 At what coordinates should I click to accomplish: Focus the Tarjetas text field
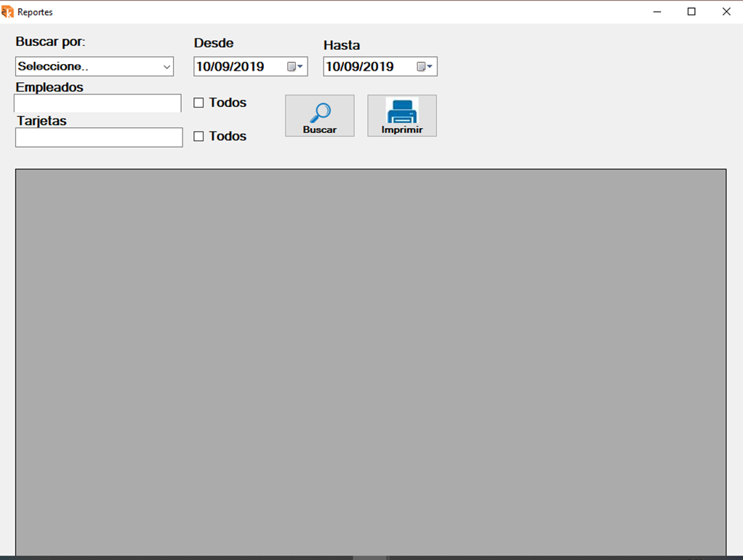(98, 137)
